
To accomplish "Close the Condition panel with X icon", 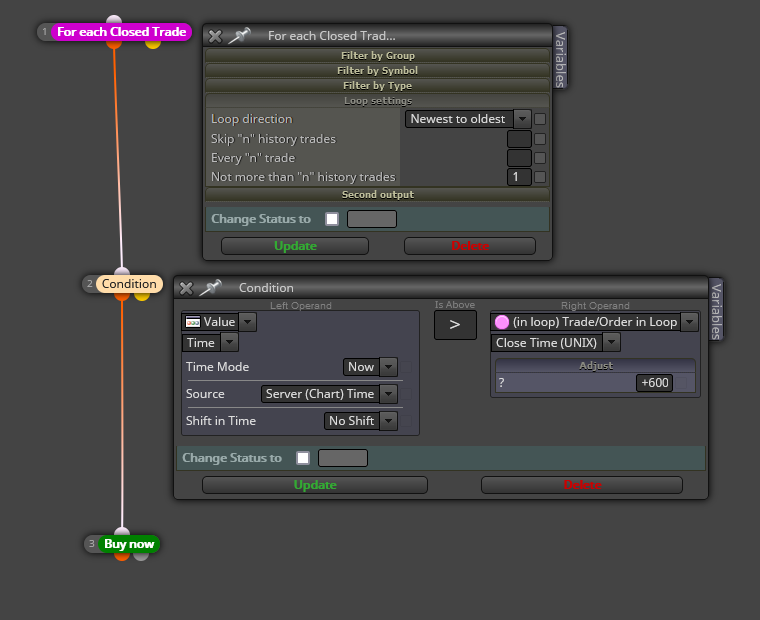I will click(x=186, y=288).
